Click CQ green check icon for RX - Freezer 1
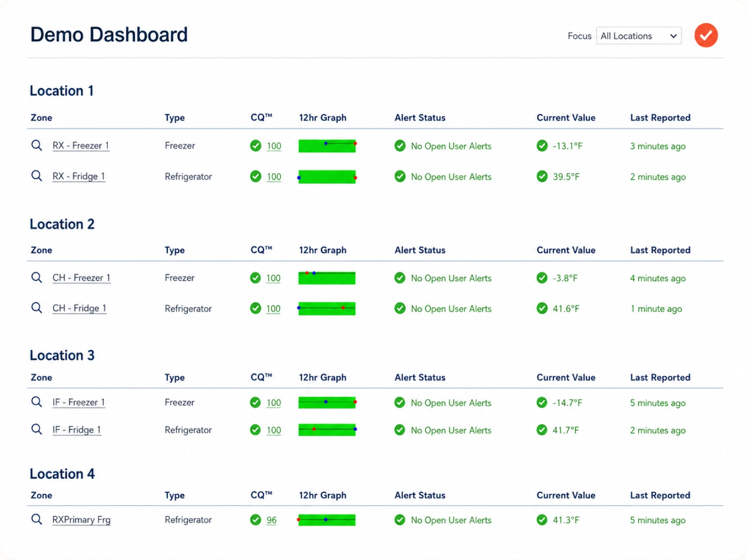The image size is (747, 560). (x=255, y=146)
